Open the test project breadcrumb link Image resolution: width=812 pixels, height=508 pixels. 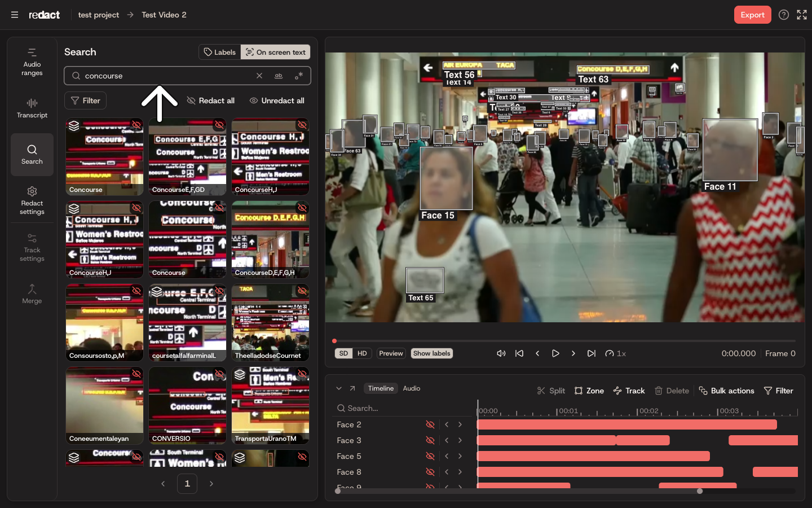pyautogui.click(x=99, y=15)
